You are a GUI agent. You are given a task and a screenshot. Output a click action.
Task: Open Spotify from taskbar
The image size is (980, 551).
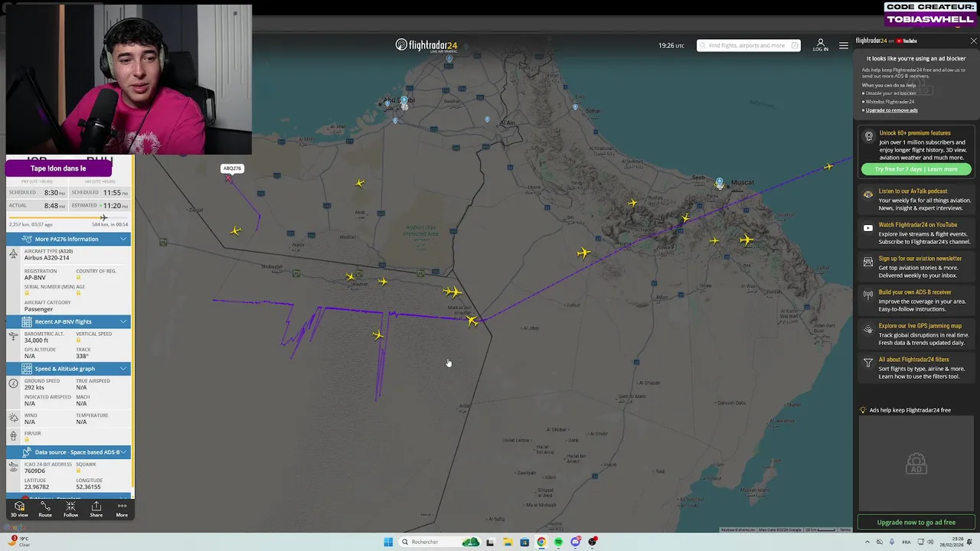tap(558, 542)
